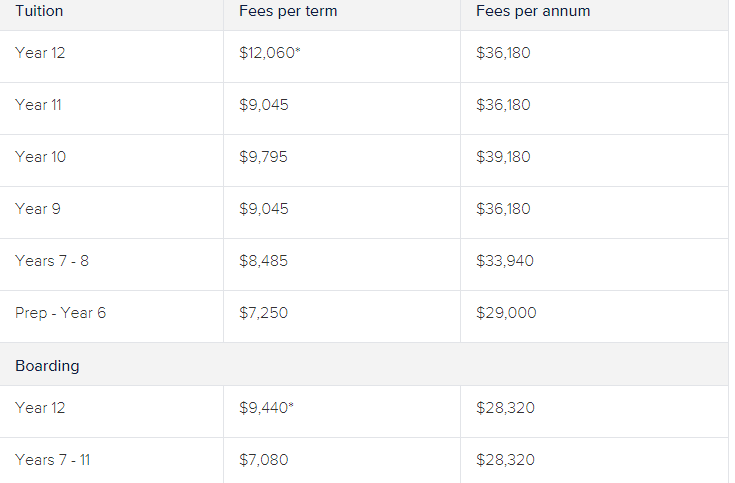Click the Year 9 row label

click(x=38, y=209)
